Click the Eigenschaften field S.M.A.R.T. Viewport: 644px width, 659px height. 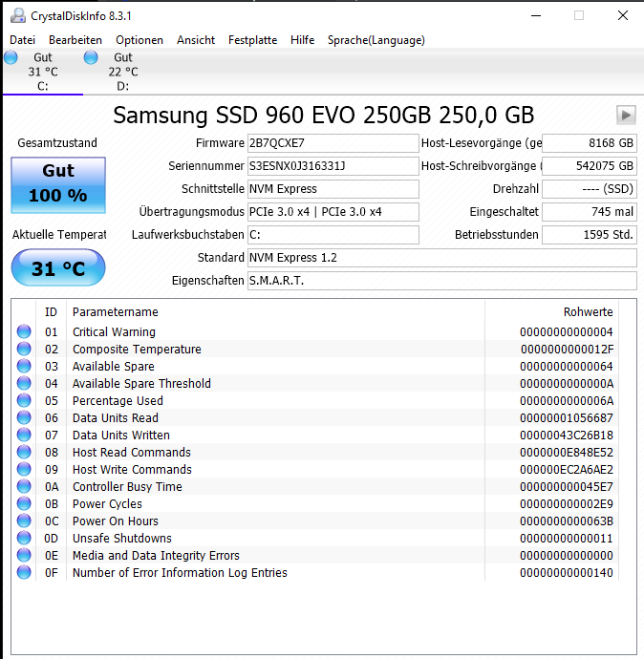[442, 281]
